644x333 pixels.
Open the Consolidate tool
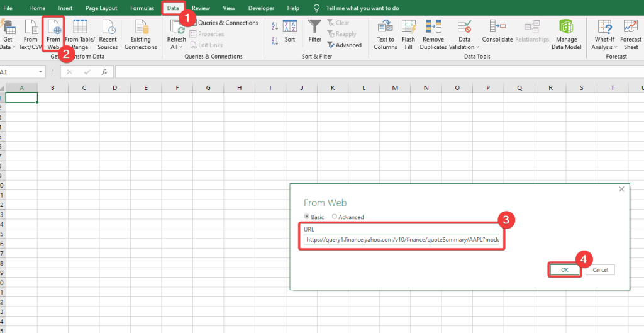[x=497, y=31]
